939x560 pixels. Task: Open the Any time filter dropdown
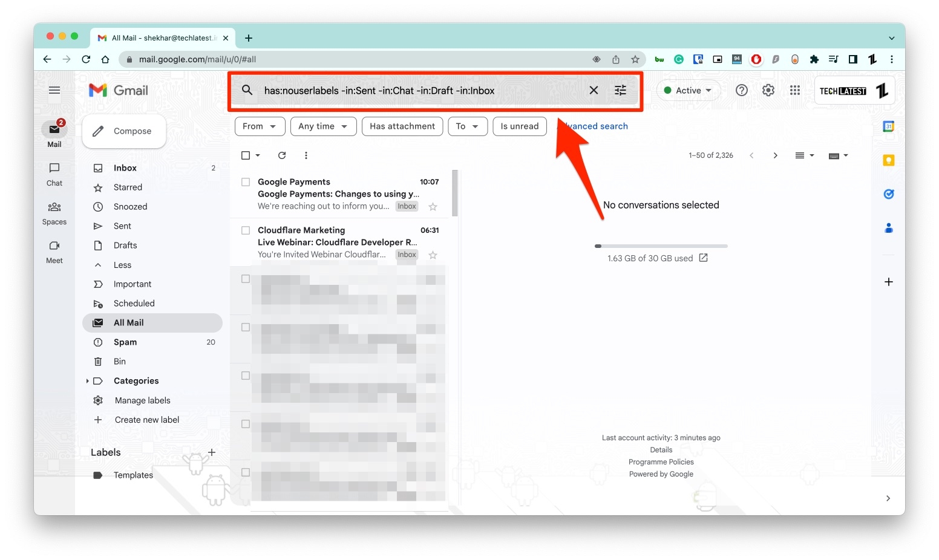pos(323,126)
